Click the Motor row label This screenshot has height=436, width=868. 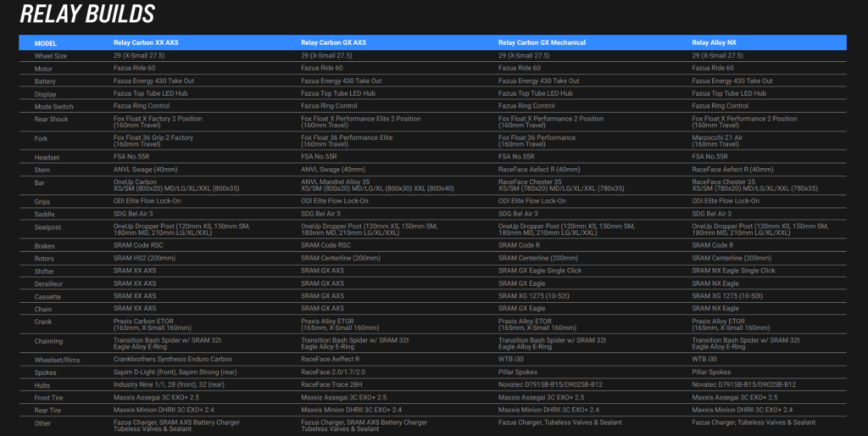[x=43, y=69]
